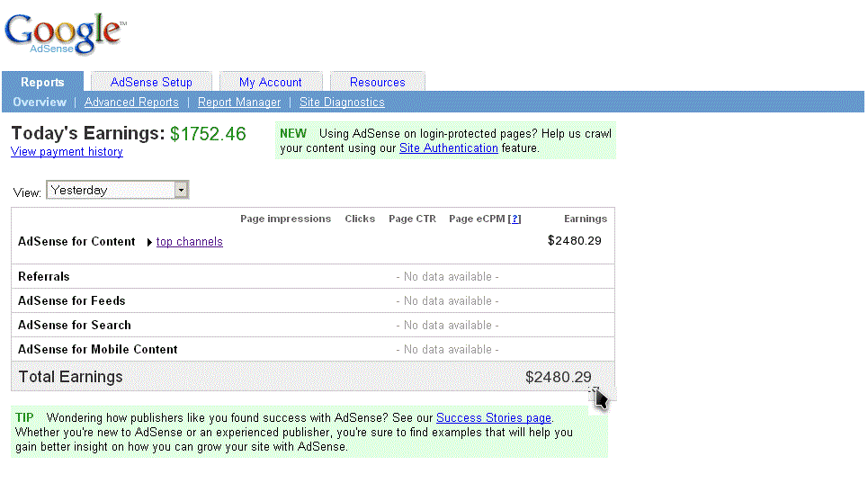This screenshot has width=868, height=483.
Task: Click AdSense for Search 'No data available' text
Action: point(447,326)
